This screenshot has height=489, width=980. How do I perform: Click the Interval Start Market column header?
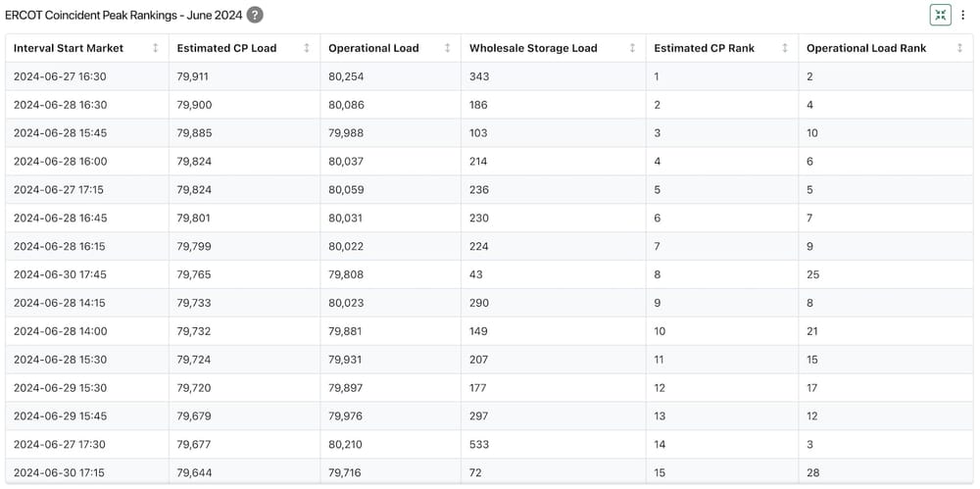click(x=68, y=48)
